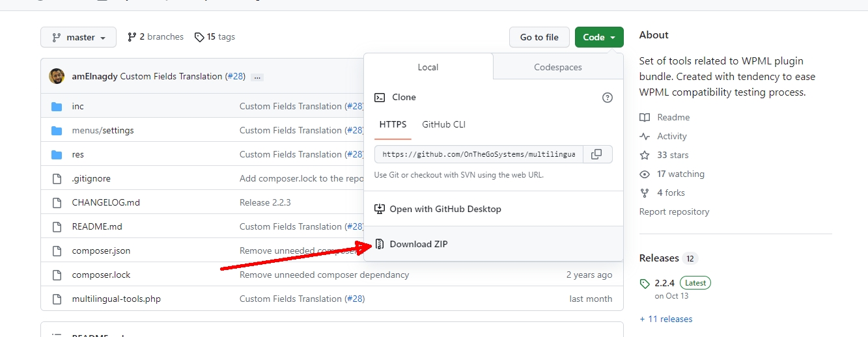Click the folder icon next to inc

pyautogui.click(x=57, y=106)
